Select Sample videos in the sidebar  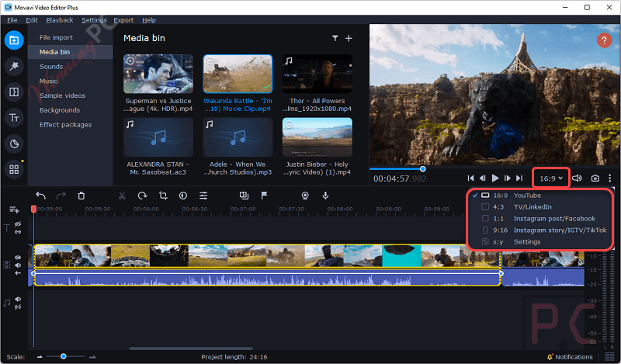pyautogui.click(x=62, y=95)
